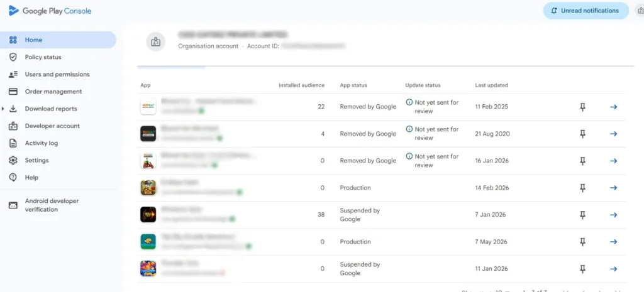Open the Unread notifications button
Viewport: 644px width, 292px height.
(x=586, y=11)
